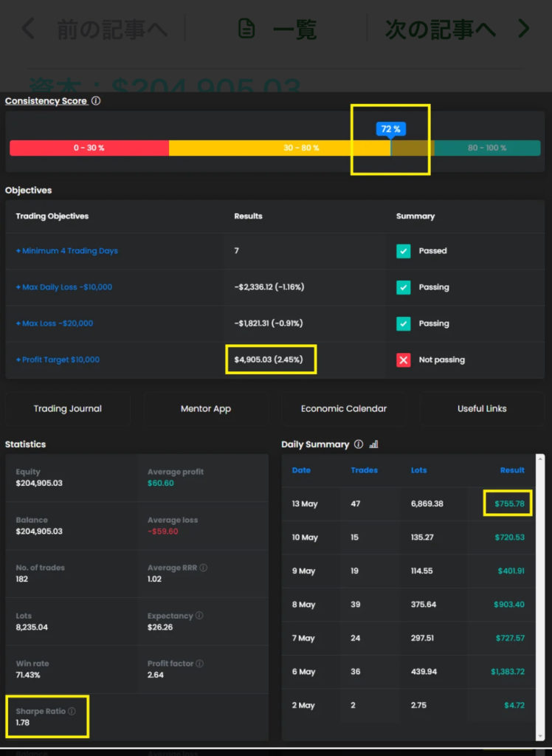Go to the previous article 前の記事へ
Image resolution: width=552 pixels, height=756 pixels.
94,29
